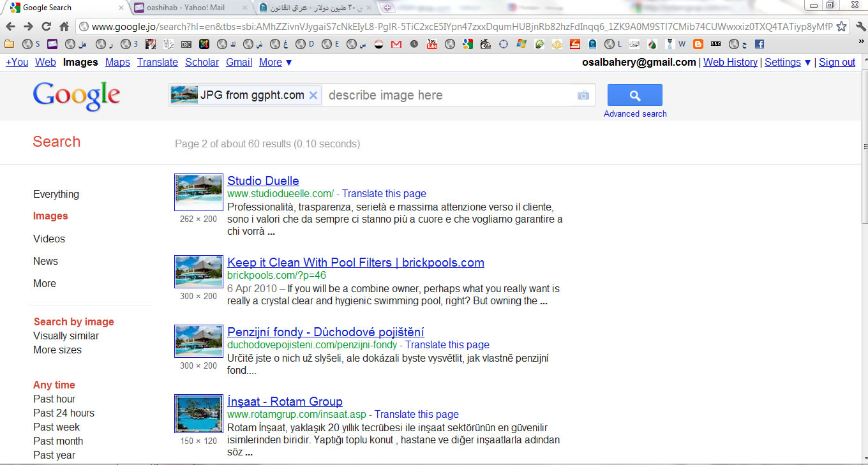868x465 pixels.
Task: Show Visually similar images
Action: point(66,336)
